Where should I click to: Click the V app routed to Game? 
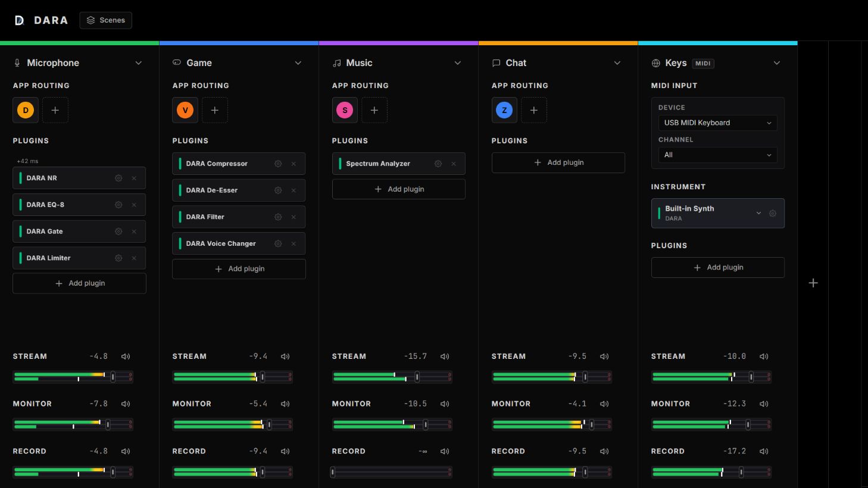185,110
